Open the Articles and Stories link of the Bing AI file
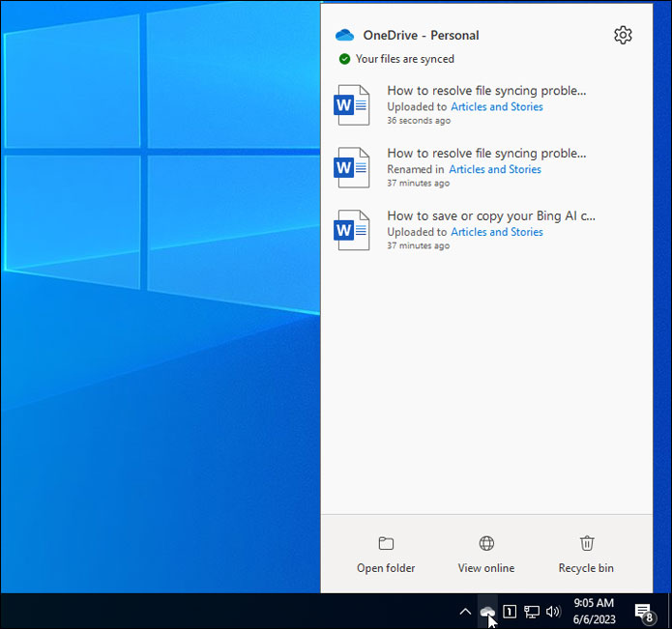The width and height of the screenshot is (672, 629). 497,232
